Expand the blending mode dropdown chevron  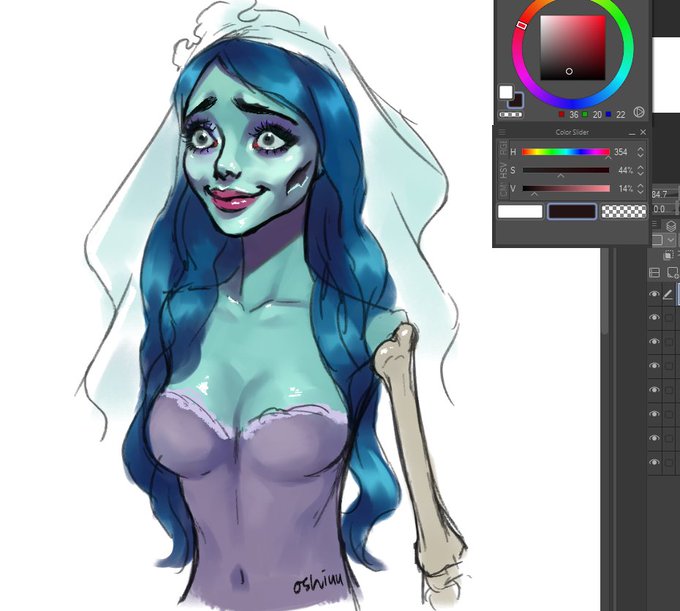[671, 240]
